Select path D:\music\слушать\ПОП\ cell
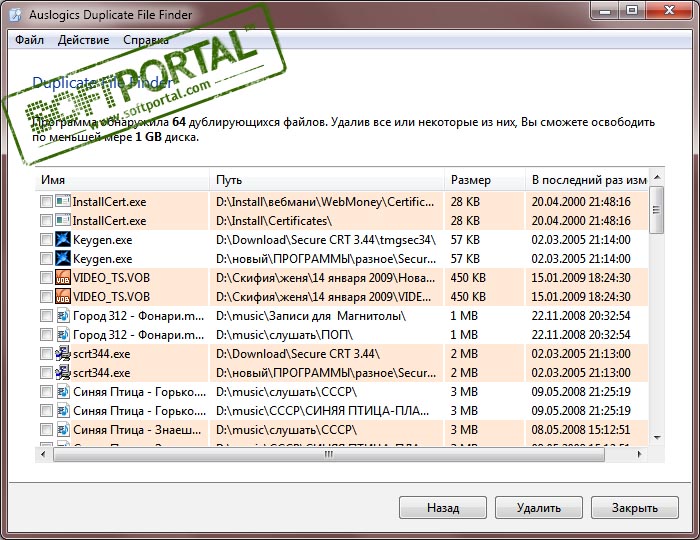 pyautogui.click(x=327, y=334)
